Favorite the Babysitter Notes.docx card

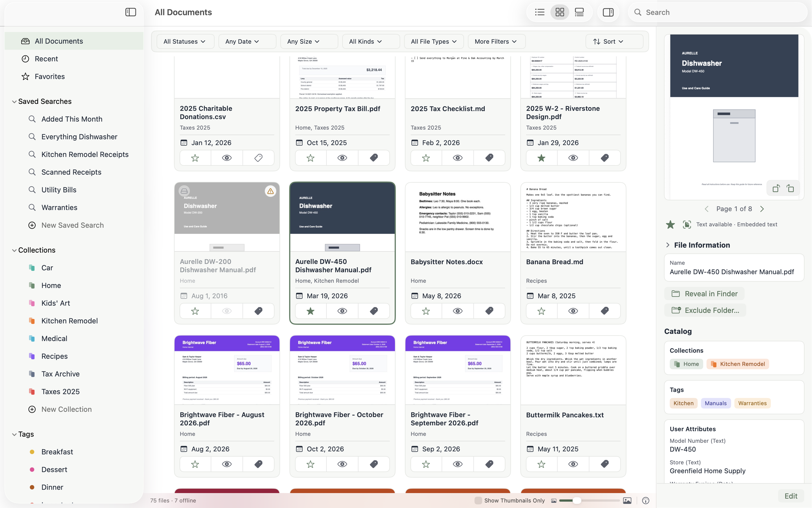click(x=426, y=311)
